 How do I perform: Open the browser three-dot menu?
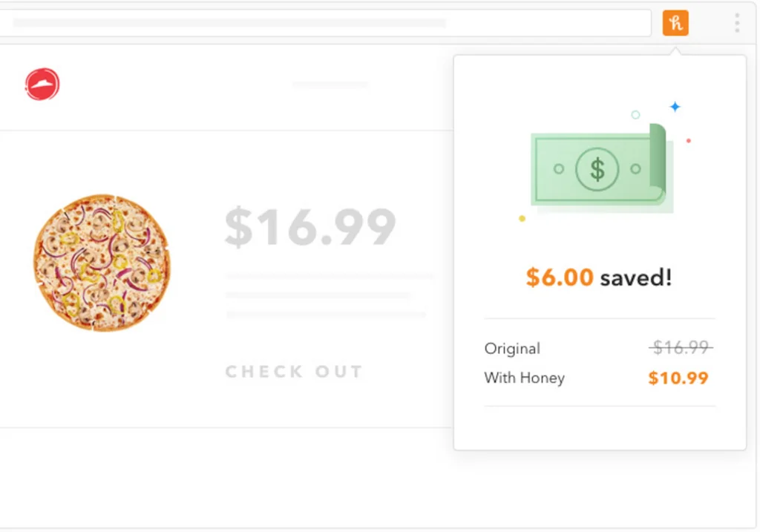736,23
